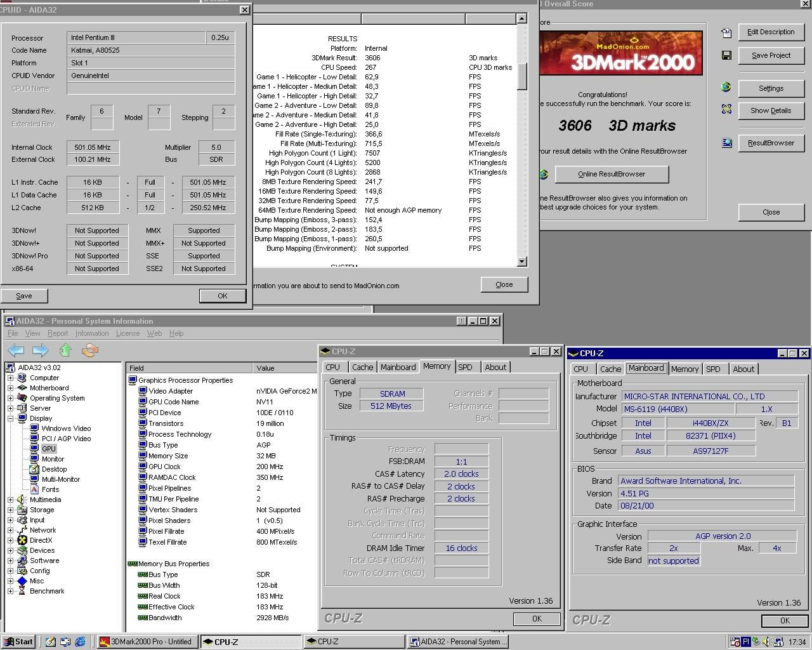The image size is (812, 650).
Task: Click the orange refresh icon in AIDA32 toolbar
Action: point(89,350)
